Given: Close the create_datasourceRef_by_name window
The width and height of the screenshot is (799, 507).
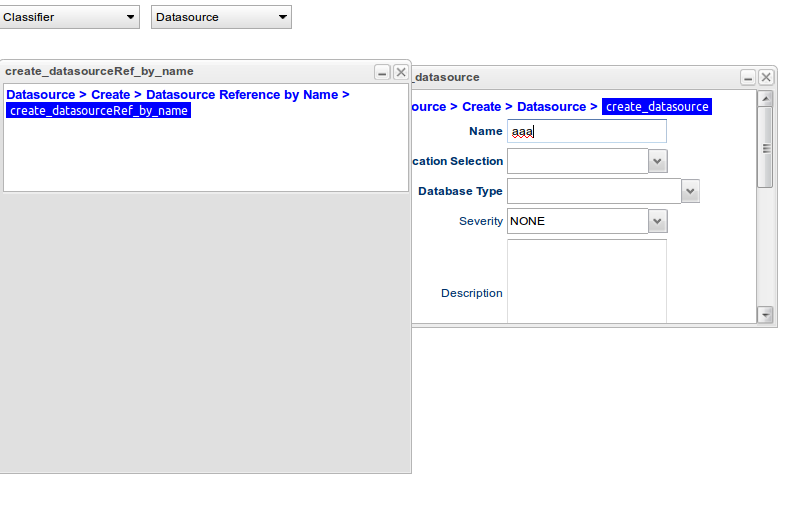Looking at the screenshot, I should point(401,72).
